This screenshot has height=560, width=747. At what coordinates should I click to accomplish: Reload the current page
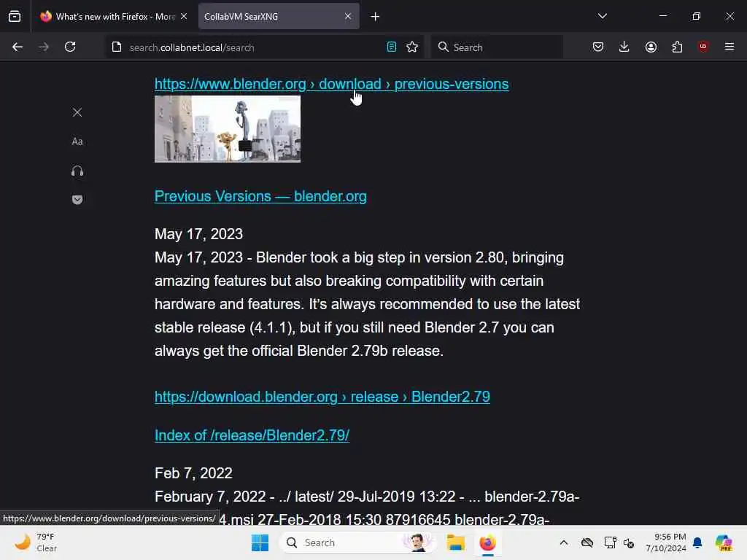tap(70, 47)
